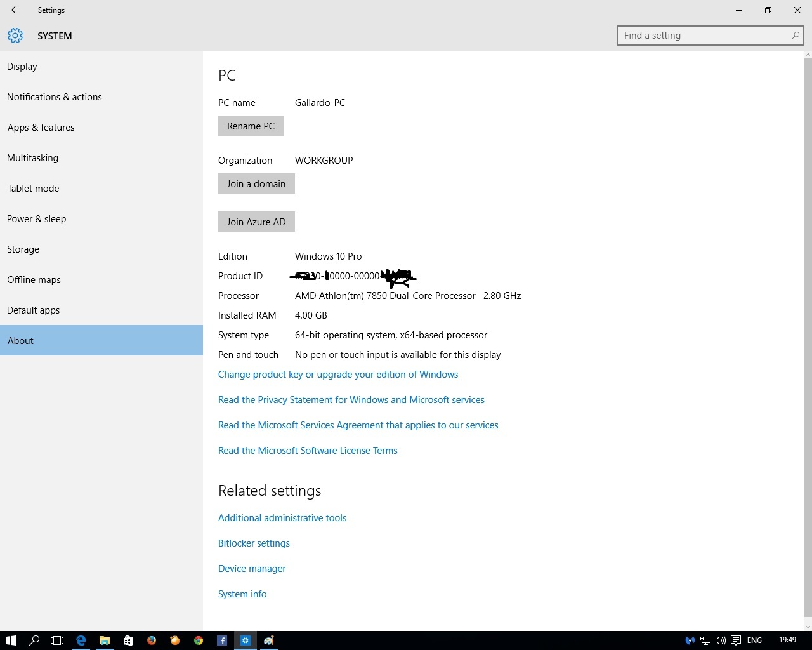Image resolution: width=812 pixels, height=650 pixels.
Task: Switch to the Paint app on the taskbar
Action: [x=269, y=640]
